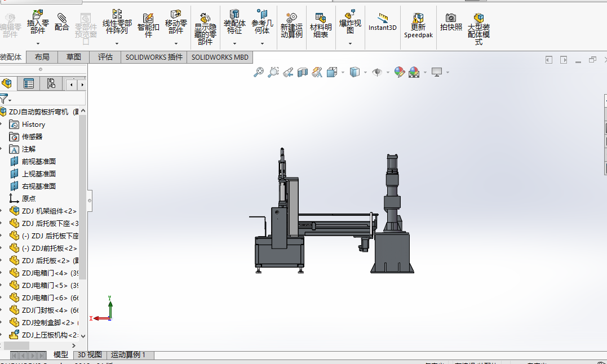Click Section View icon in view toolbar

click(302, 72)
